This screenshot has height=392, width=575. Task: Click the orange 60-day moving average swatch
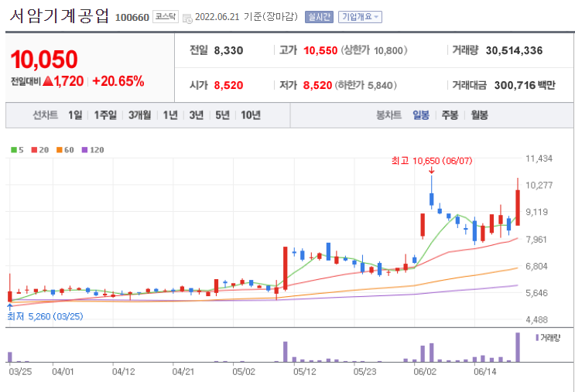(x=60, y=150)
